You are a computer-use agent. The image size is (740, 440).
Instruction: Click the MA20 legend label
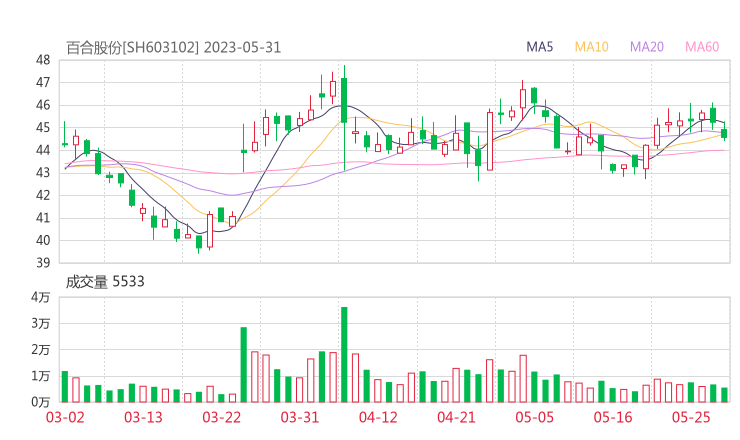(x=647, y=47)
